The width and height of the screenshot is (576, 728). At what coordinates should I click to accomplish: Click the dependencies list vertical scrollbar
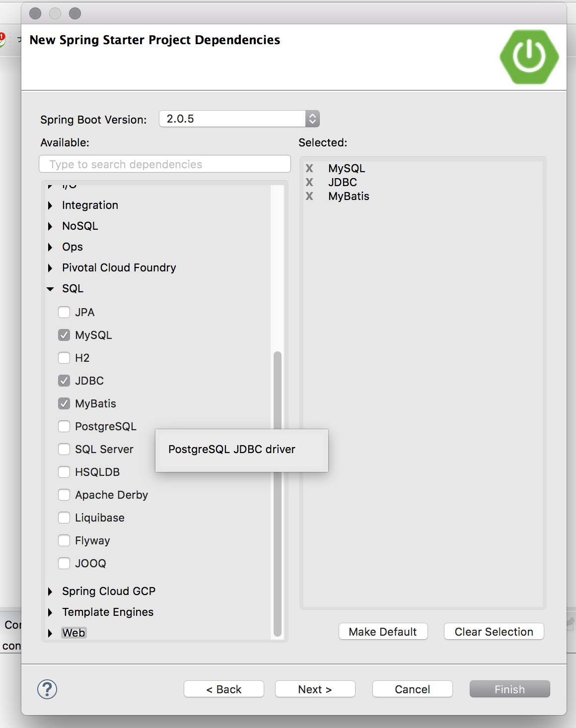pyautogui.click(x=278, y=496)
